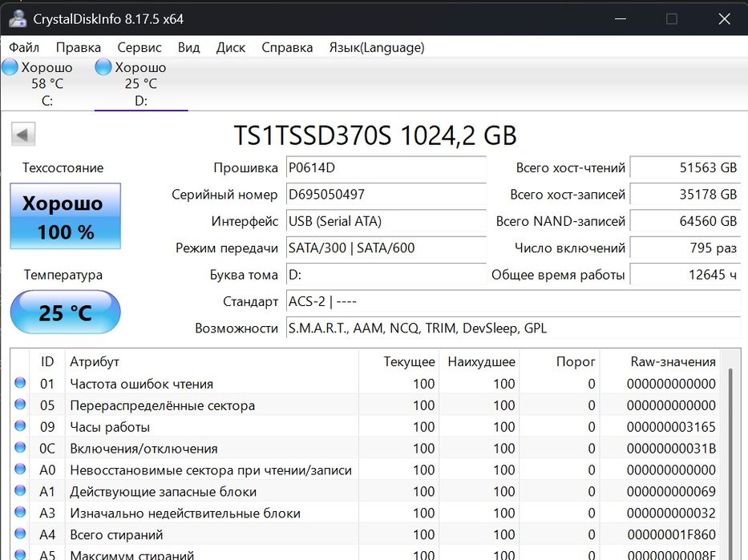Select row Изначально недействительные блоки
The image size is (748, 560).
point(366,513)
